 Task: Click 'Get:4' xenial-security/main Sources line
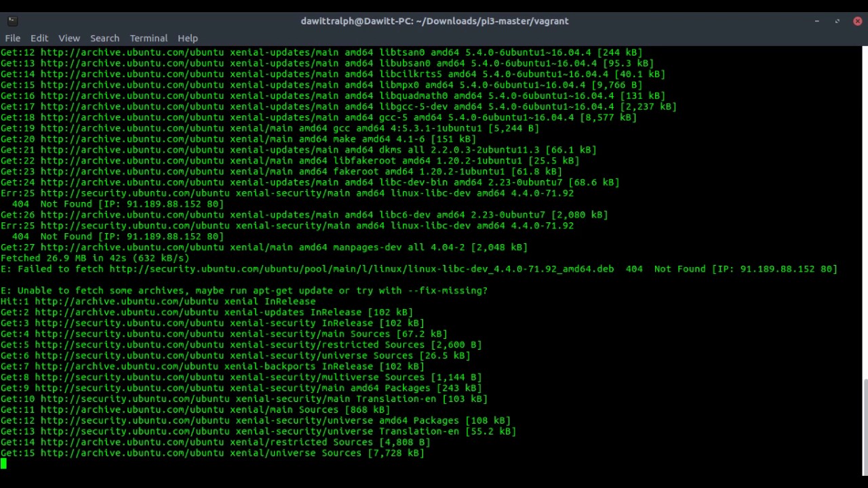pos(224,334)
